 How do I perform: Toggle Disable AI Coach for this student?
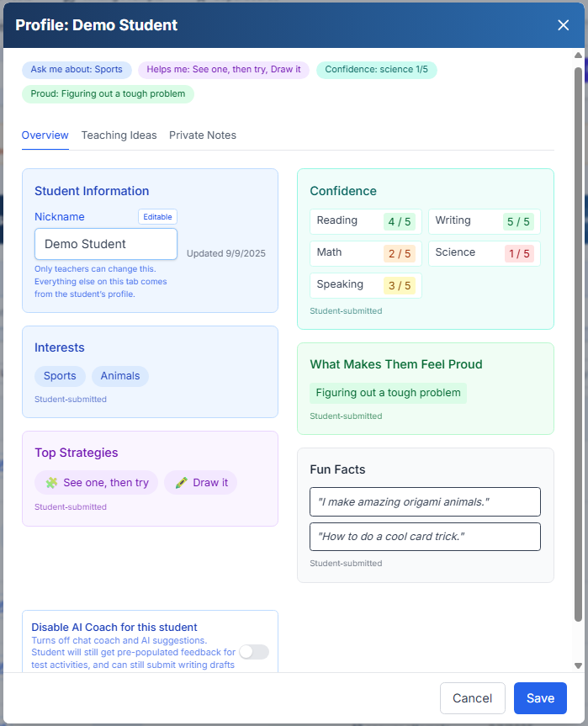pos(254,652)
